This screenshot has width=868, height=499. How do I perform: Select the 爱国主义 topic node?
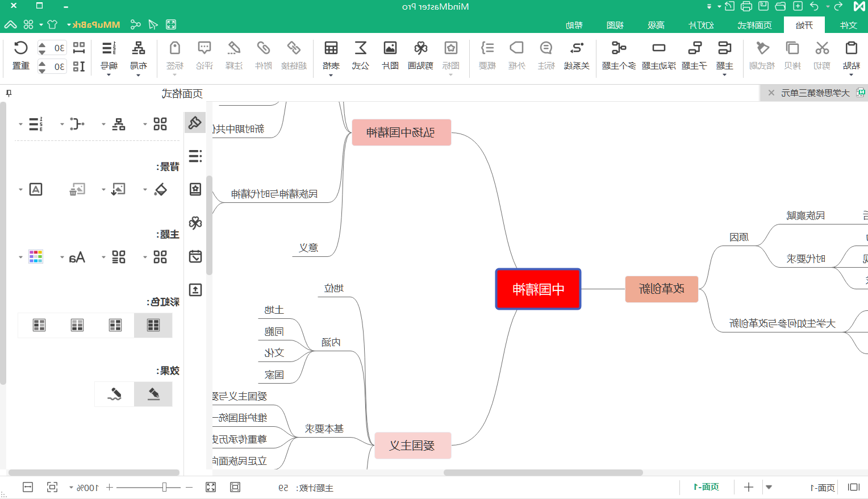[412, 446]
